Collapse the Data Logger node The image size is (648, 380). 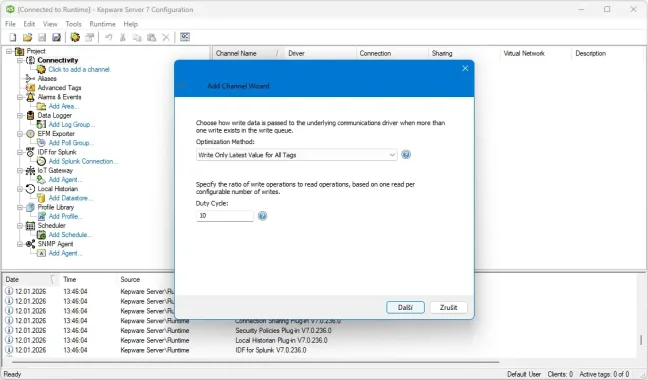click(19, 115)
